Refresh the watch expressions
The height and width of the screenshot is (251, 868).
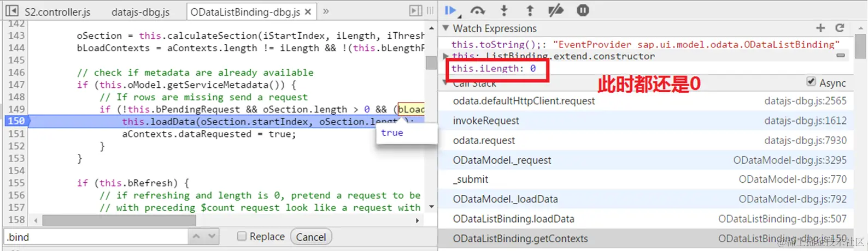pyautogui.click(x=840, y=28)
